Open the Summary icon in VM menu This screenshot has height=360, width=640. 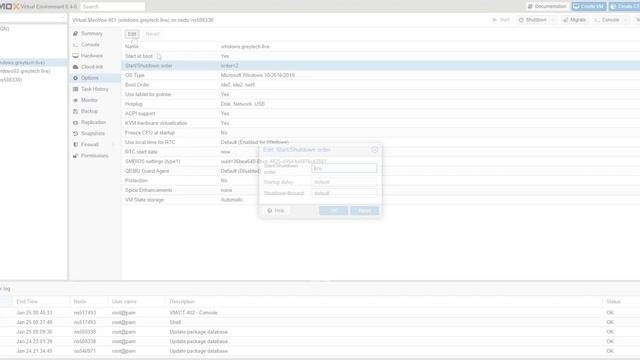tap(76, 33)
